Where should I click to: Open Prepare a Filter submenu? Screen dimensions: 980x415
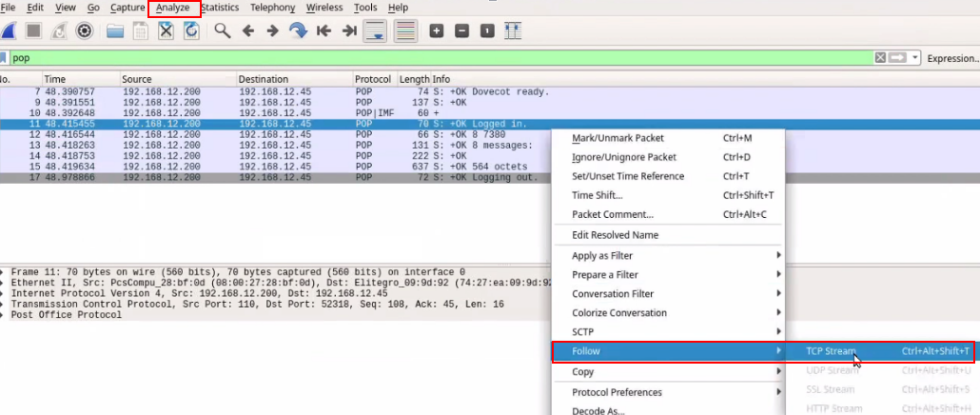668,274
